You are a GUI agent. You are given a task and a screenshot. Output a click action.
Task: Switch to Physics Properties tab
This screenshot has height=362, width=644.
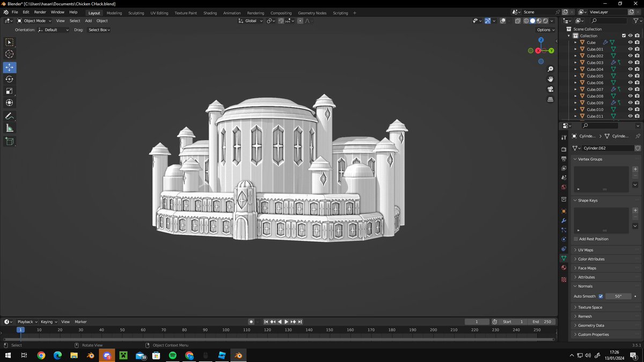coord(563,239)
